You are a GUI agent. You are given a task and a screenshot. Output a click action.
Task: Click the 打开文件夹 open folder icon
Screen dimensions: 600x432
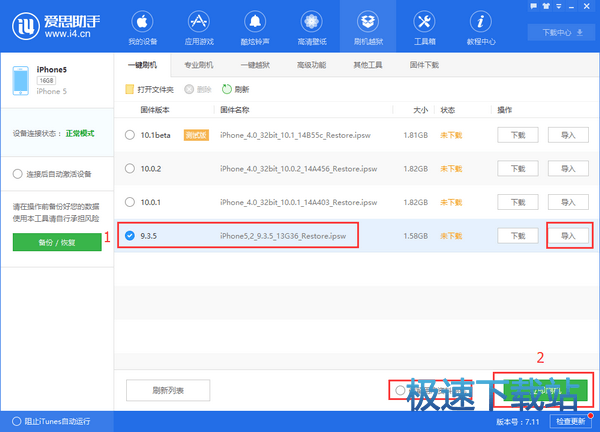(x=129, y=89)
